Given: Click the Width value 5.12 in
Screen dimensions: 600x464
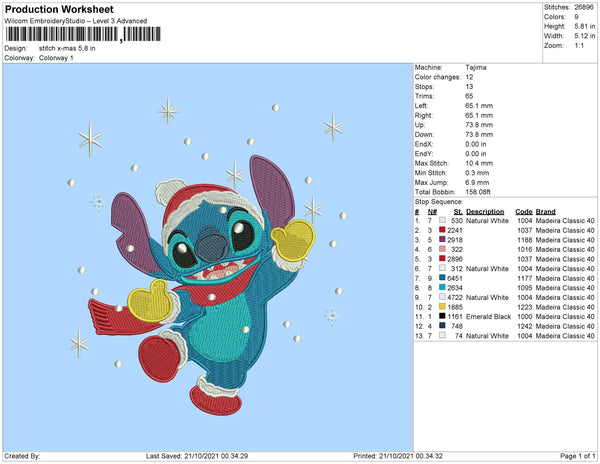Looking at the screenshot, I should [x=584, y=36].
